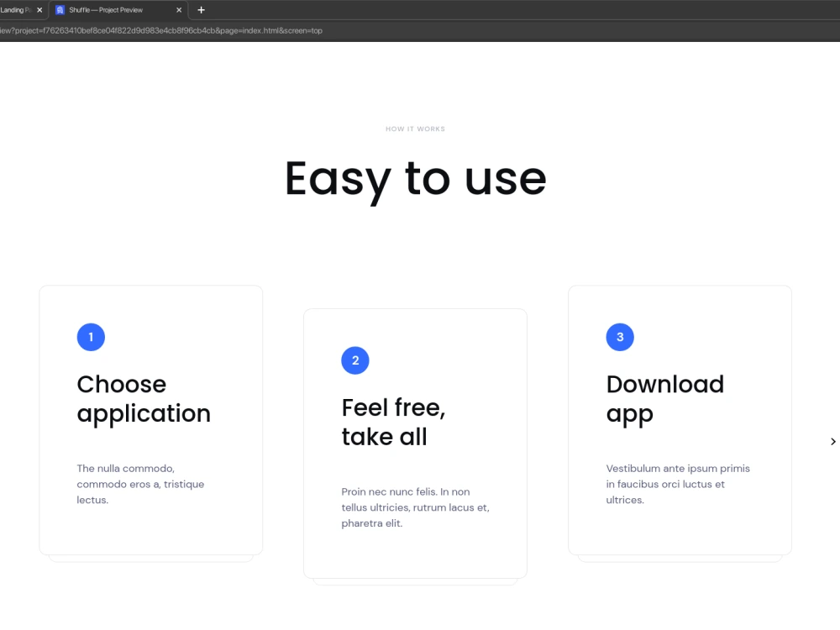This screenshot has width=840, height=630.
Task: Click the blue step 2 circle
Action: (355, 360)
